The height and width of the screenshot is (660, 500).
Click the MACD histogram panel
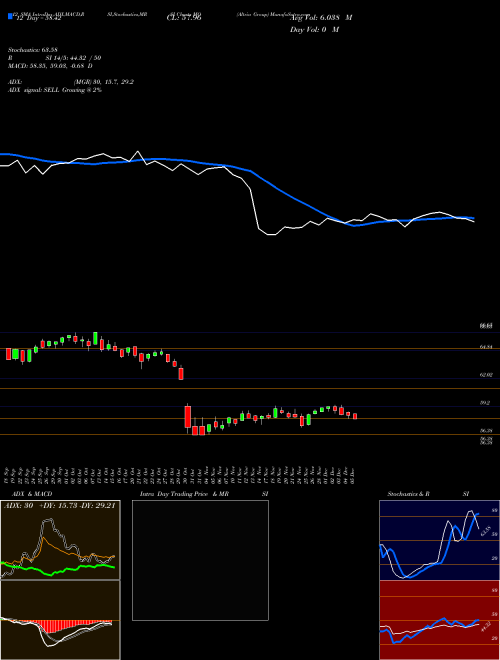coord(60,620)
